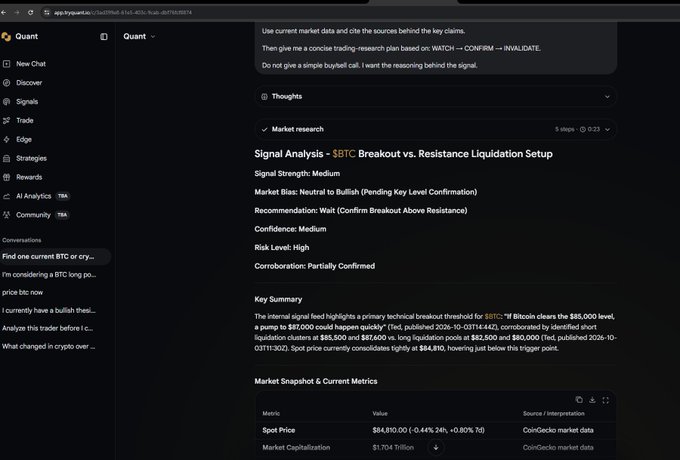This screenshot has width=680, height=460.
Task: Click the $BTC ticker in the heading
Action: point(344,154)
